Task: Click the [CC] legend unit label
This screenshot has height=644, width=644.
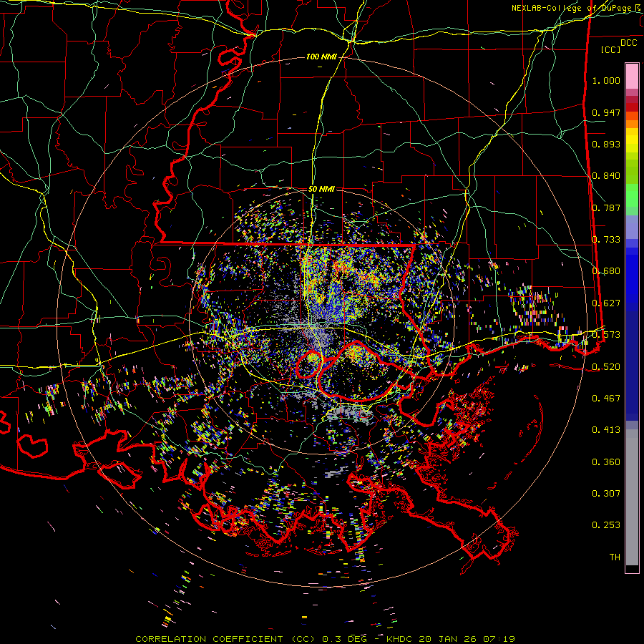Action: click(611, 49)
